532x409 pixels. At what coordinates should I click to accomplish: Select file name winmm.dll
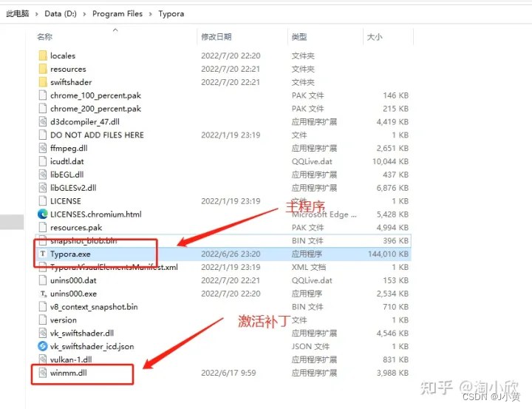69,373
